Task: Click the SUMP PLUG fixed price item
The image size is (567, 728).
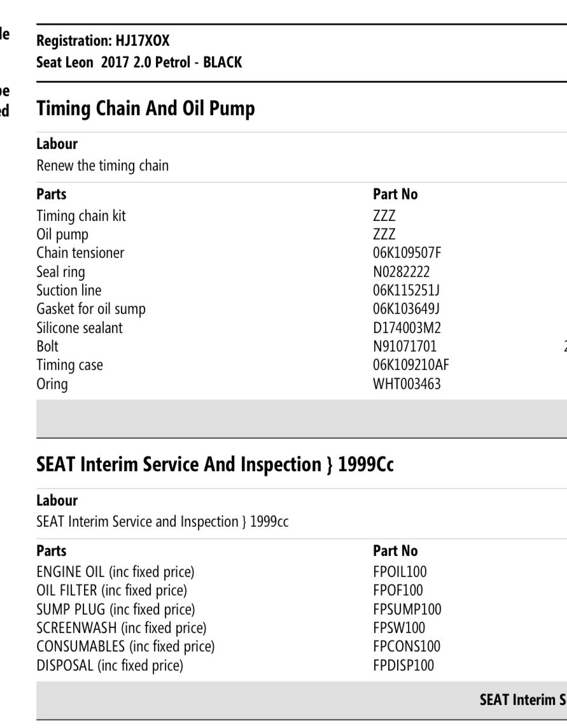Action: point(116,610)
